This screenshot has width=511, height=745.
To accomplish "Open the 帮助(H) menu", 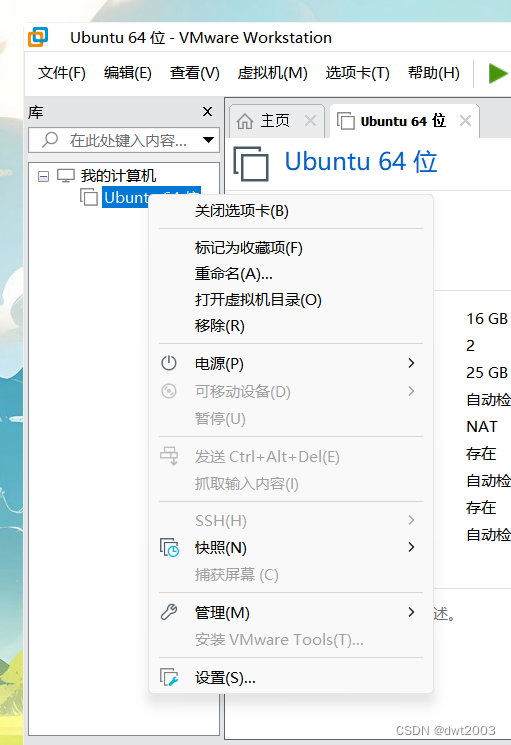I will pos(434,73).
